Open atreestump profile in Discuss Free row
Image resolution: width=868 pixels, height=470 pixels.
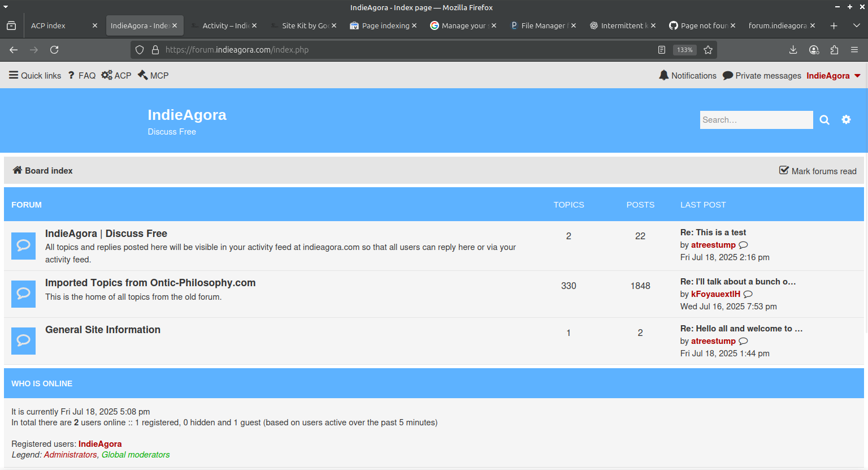click(x=713, y=245)
